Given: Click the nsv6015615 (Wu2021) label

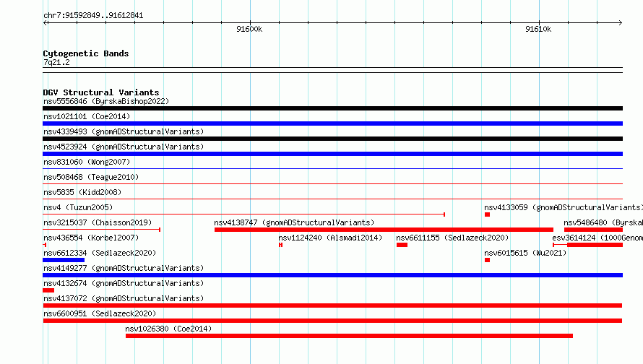Looking at the screenshot, I should [525, 253].
